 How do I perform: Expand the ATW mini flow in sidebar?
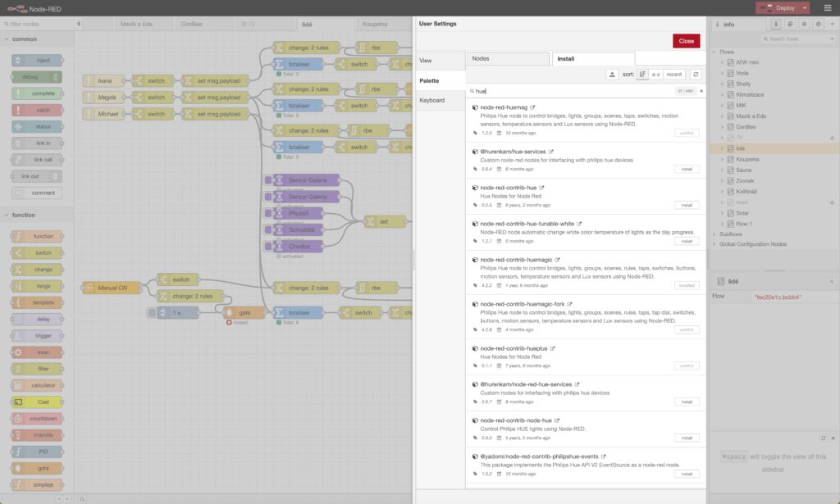[x=722, y=62]
